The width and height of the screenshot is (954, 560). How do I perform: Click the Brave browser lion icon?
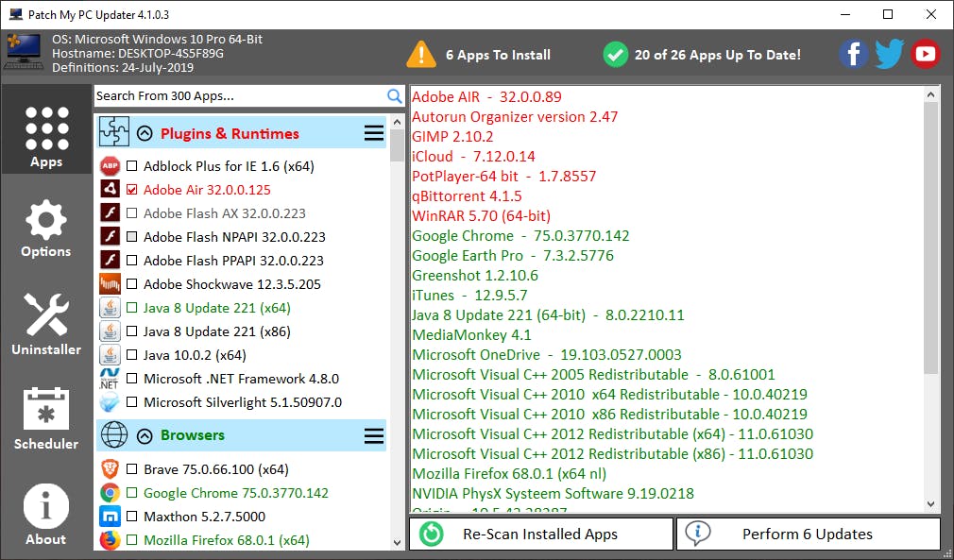tap(111, 469)
